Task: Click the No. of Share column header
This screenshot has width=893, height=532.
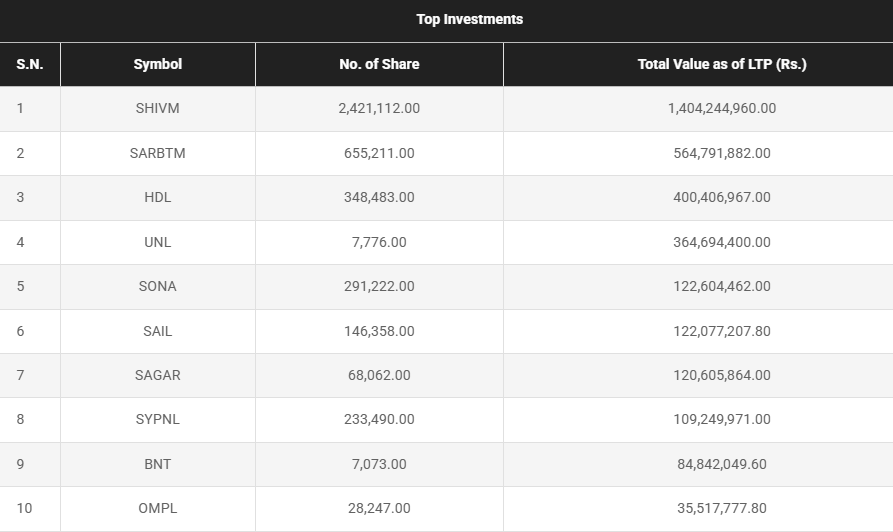Action: [379, 64]
